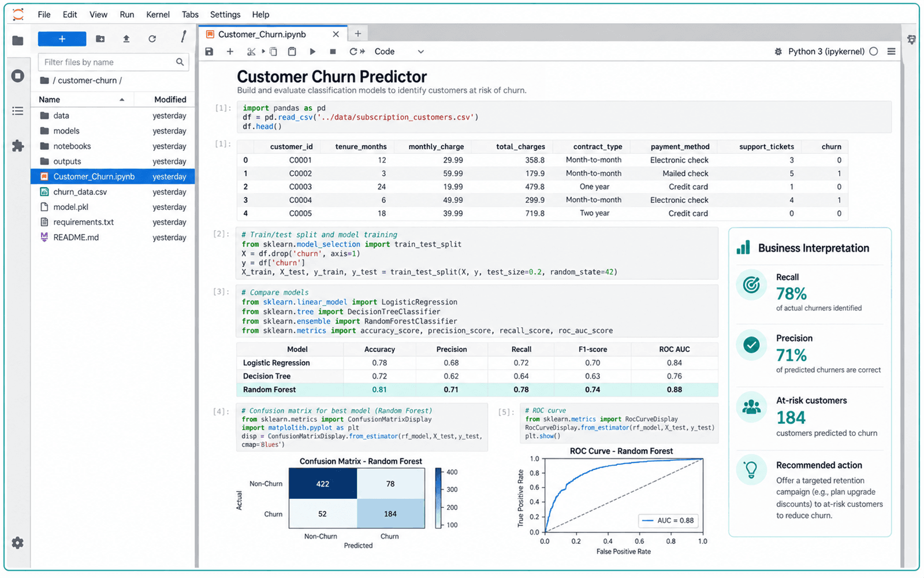Viewport: 924px width, 578px height.
Task: Select the churn_data.csv file
Action: (113, 192)
